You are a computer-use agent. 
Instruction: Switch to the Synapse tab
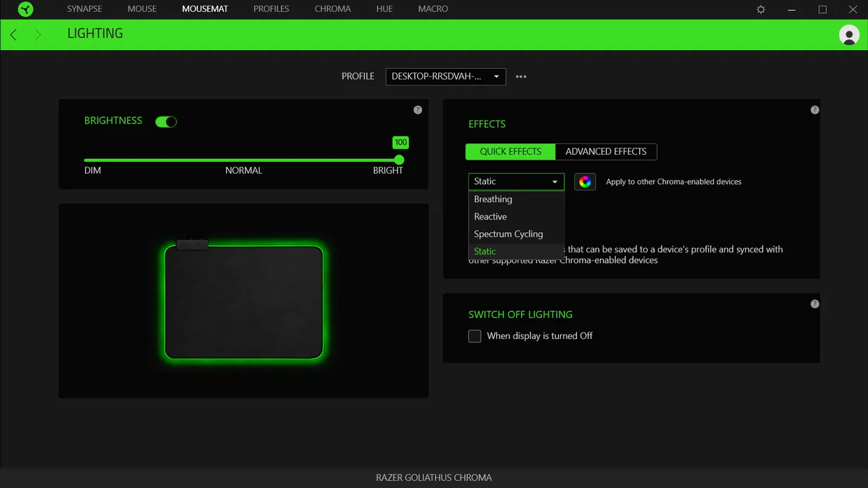[x=84, y=9]
